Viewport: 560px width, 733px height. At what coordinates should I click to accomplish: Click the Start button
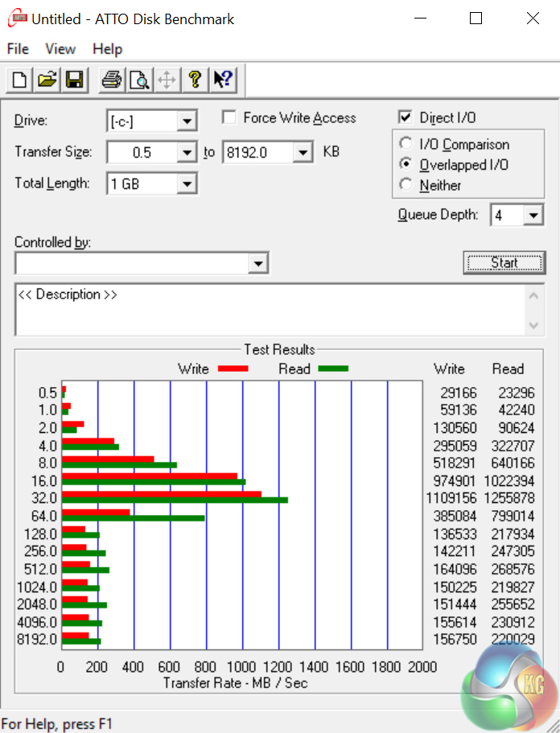click(504, 263)
